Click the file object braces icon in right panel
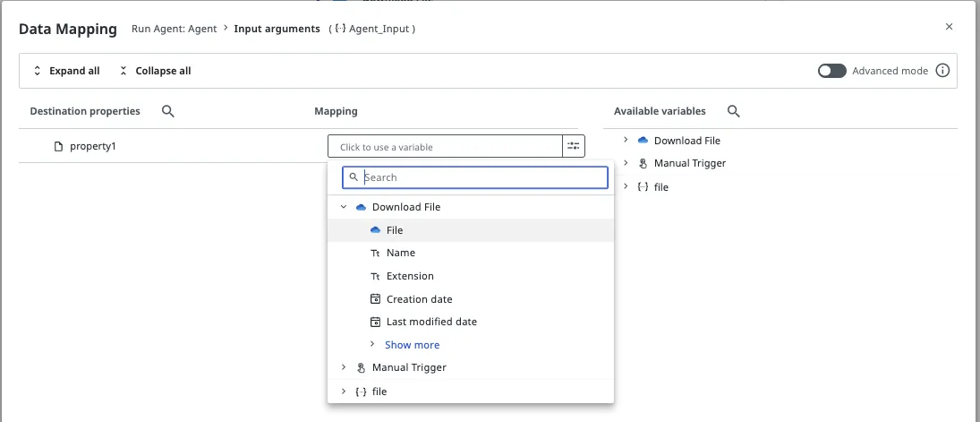This screenshot has width=980, height=422. coord(643,187)
